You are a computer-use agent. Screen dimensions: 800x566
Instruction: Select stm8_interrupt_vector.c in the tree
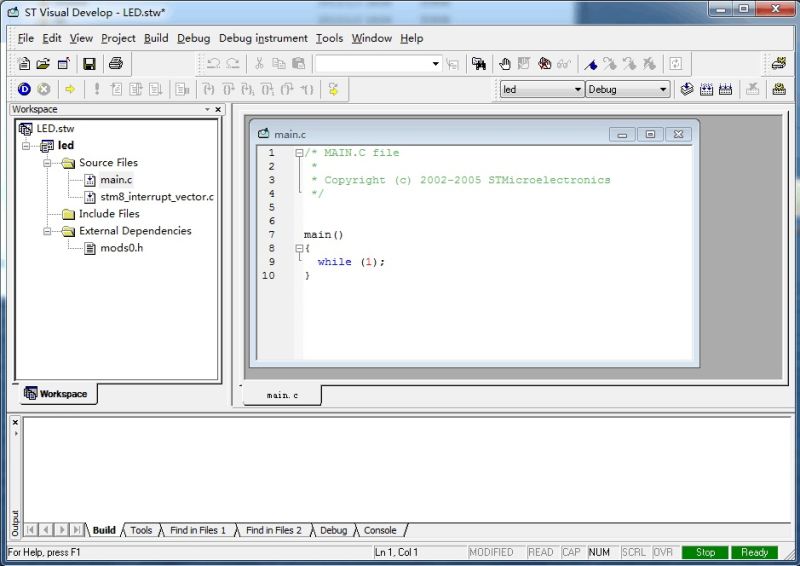157,196
